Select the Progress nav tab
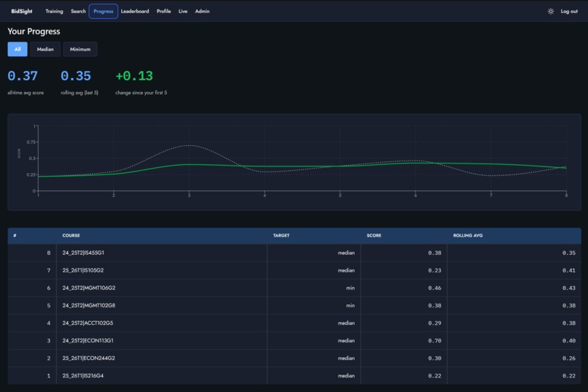Viewport: 588px width, 392px height. [x=104, y=11]
